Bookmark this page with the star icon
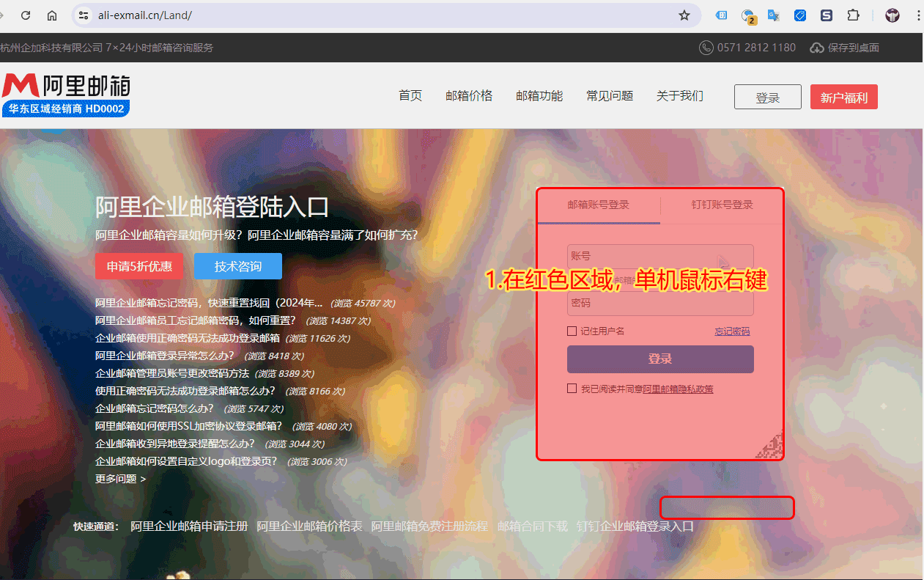The height and width of the screenshot is (580, 924). (684, 15)
